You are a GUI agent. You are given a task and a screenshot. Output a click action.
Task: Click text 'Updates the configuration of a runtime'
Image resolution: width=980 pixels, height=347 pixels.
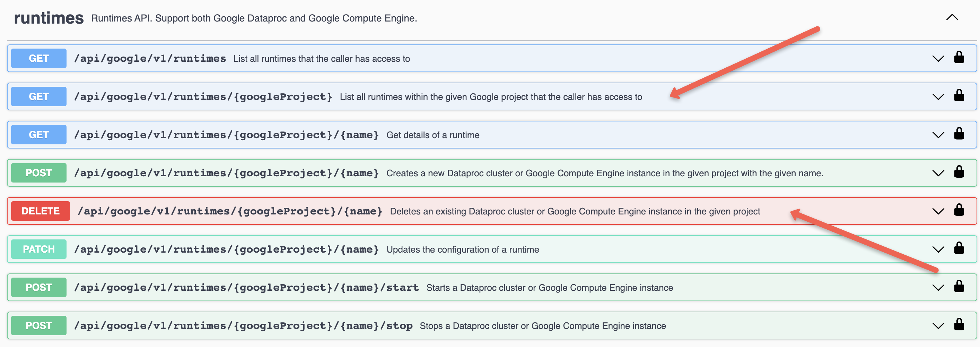pyautogui.click(x=463, y=249)
